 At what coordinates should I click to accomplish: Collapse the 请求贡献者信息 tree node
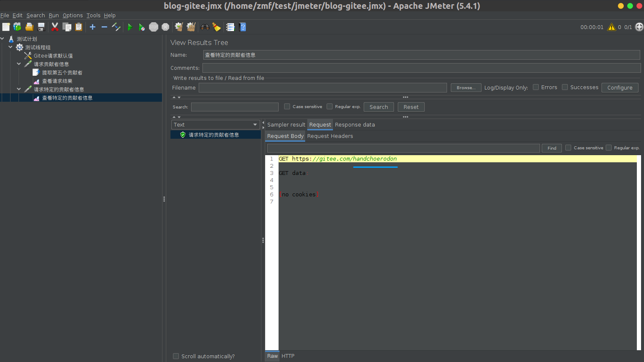point(19,64)
